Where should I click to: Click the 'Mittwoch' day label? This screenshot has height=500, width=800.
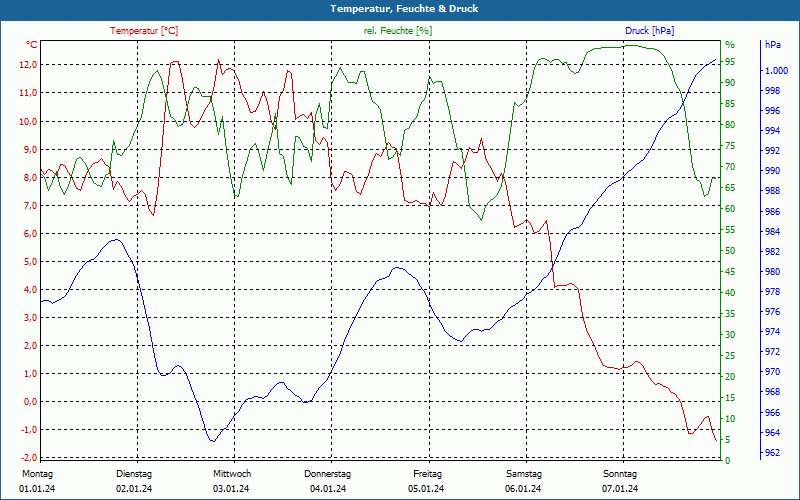point(232,474)
